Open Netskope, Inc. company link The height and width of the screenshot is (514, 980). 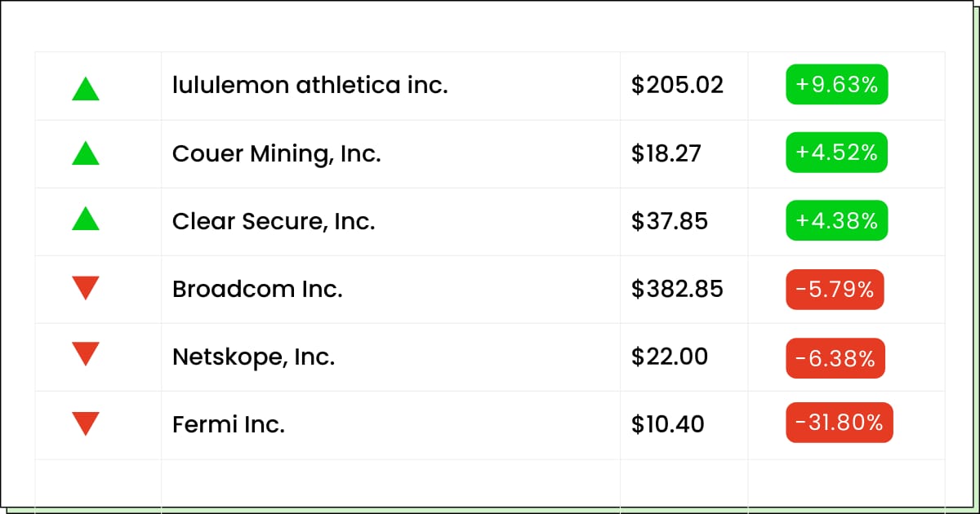(254, 357)
